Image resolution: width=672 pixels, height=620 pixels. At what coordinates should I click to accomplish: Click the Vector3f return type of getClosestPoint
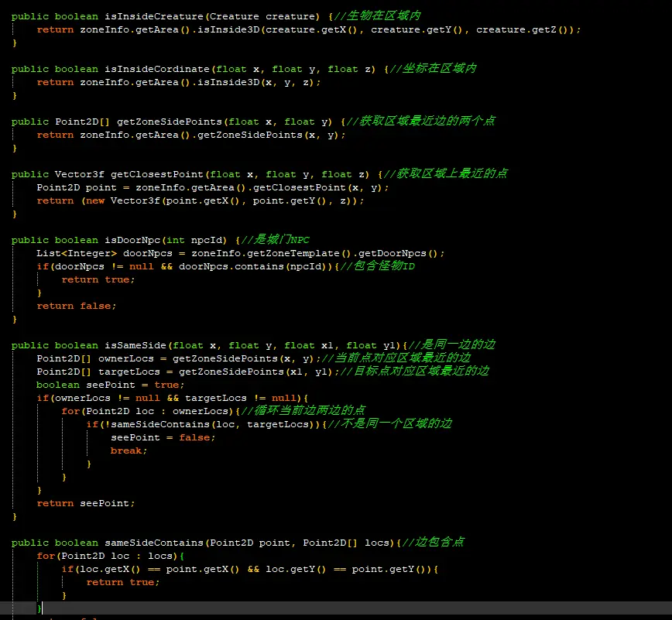(79, 174)
